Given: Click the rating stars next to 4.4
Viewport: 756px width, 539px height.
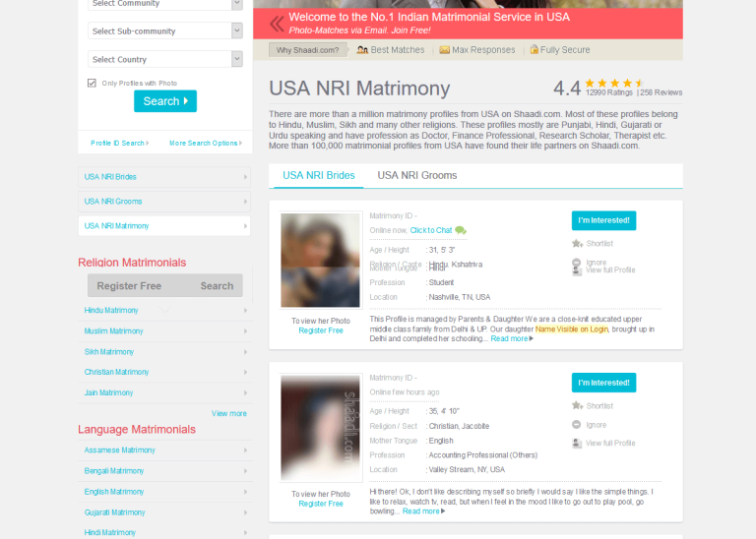Looking at the screenshot, I should 614,83.
